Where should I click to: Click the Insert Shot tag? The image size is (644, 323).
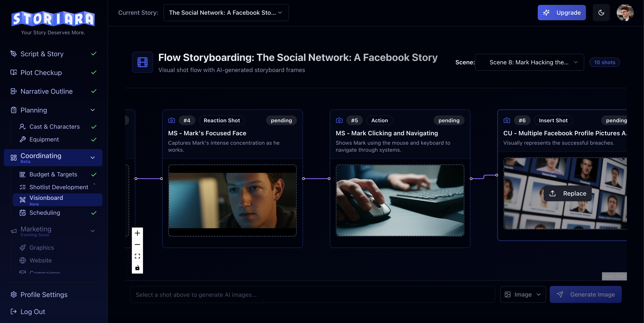553,120
